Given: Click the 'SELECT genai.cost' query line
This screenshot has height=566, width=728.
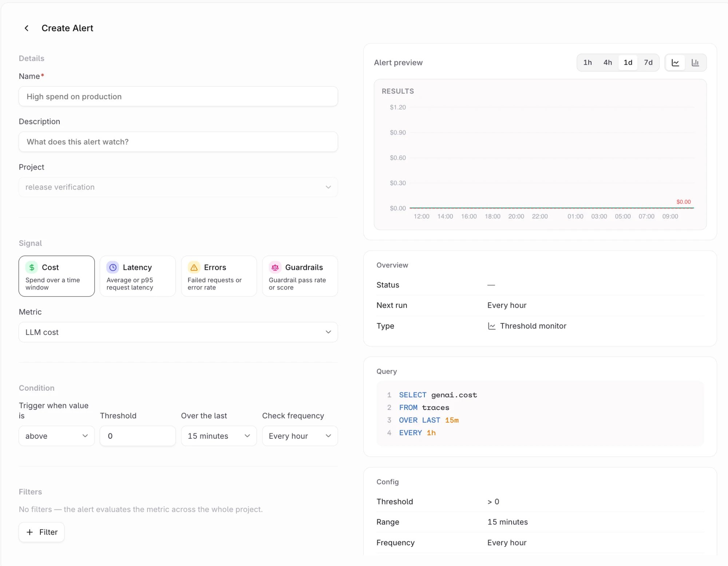Looking at the screenshot, I should [438, 395].
